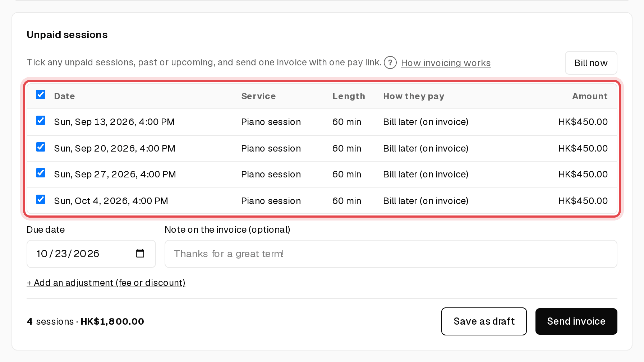Screen dimensions: 644x362
Task: Untick the Sep 13, 2026 session checkbox
Action: (x=41, y=120)
